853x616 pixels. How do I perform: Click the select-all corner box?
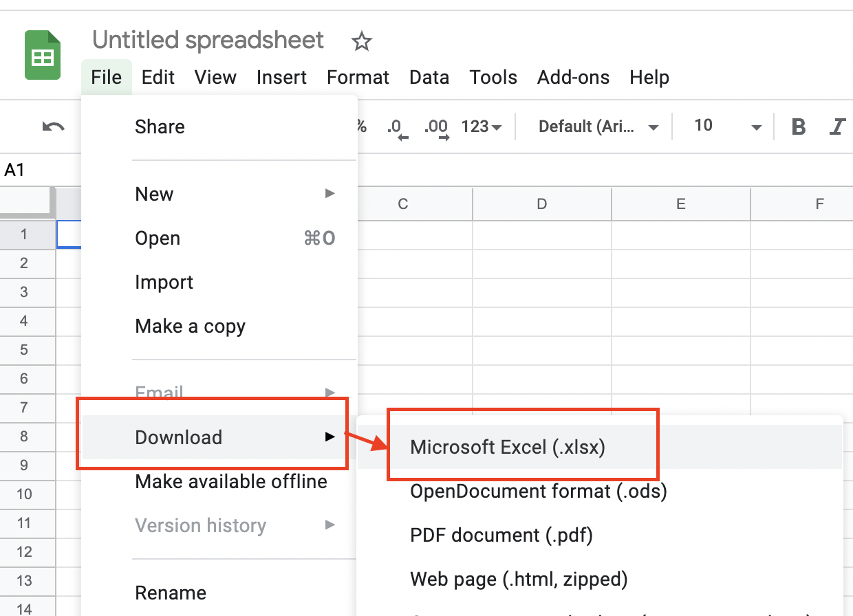click(28, 203)
